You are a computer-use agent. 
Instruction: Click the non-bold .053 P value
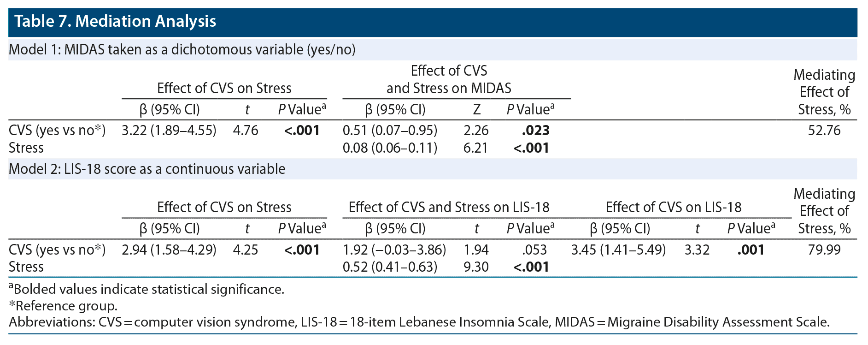coord(534,250)
